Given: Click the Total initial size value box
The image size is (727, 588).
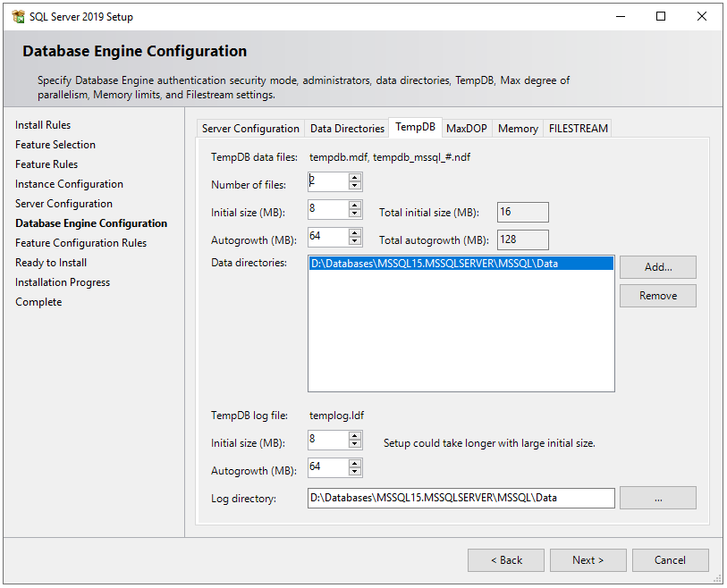Looking at the screenshot, I should click(x=522, y=212).
